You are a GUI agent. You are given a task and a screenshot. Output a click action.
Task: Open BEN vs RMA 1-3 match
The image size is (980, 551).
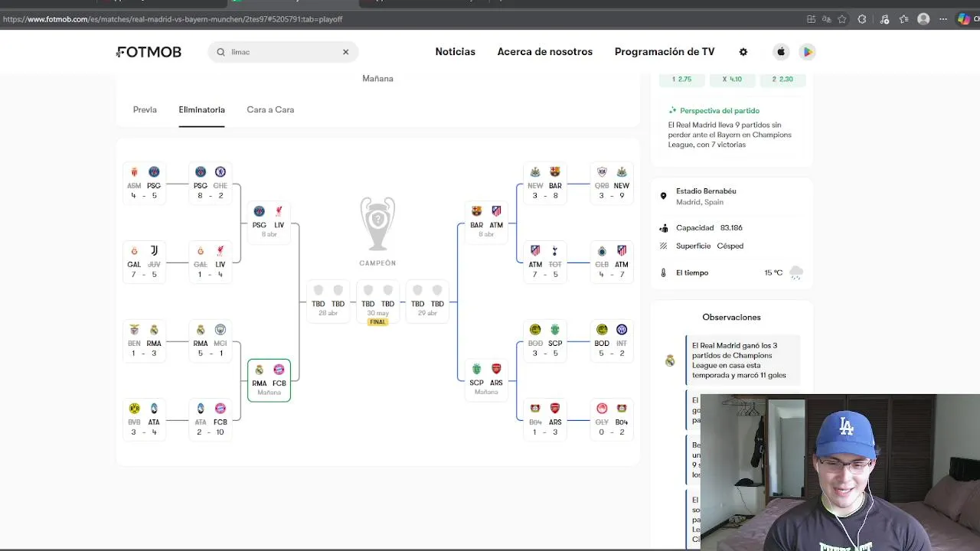[x=144, y=341]
